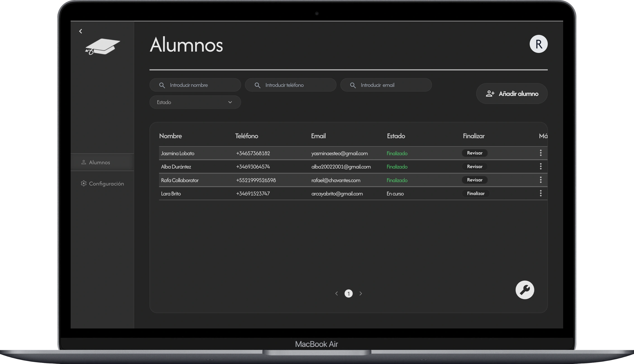Click Finalizar for Lara Brito
634x364 pixels.
(475, 193)
